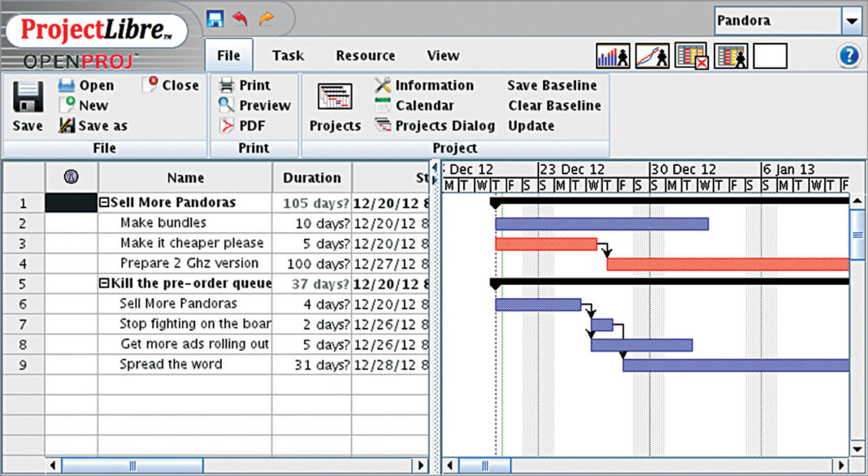Click the Clear Baseline button
Viewport: 868px width, 476px height.
[x=554, y=106]
